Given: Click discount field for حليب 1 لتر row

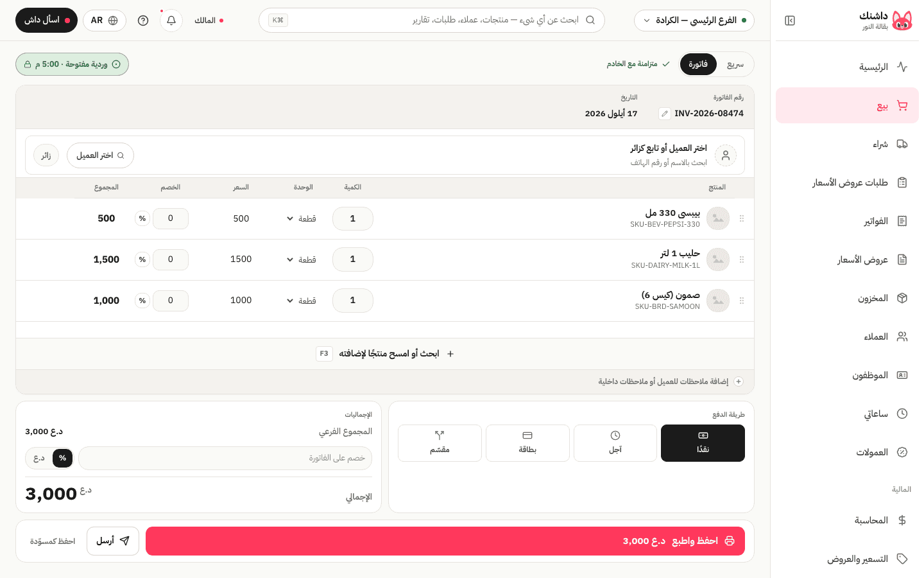Looking at the screenshot, I should pos(171,259).
